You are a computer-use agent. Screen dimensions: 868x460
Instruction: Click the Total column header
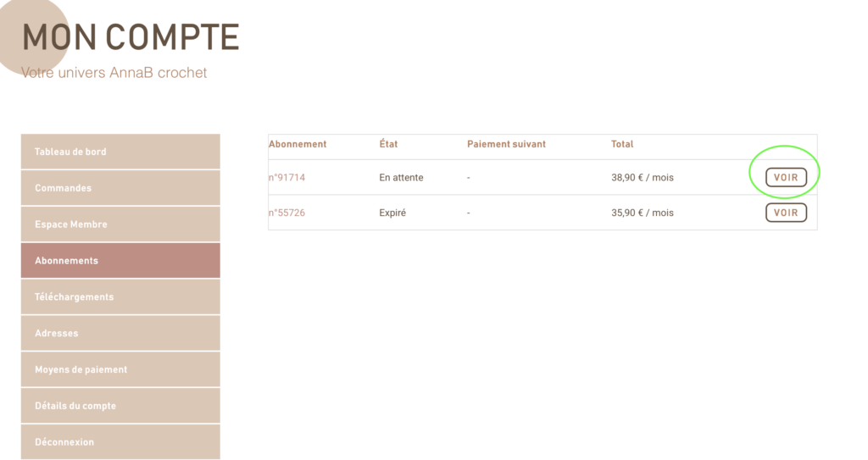tap(622, 144)
